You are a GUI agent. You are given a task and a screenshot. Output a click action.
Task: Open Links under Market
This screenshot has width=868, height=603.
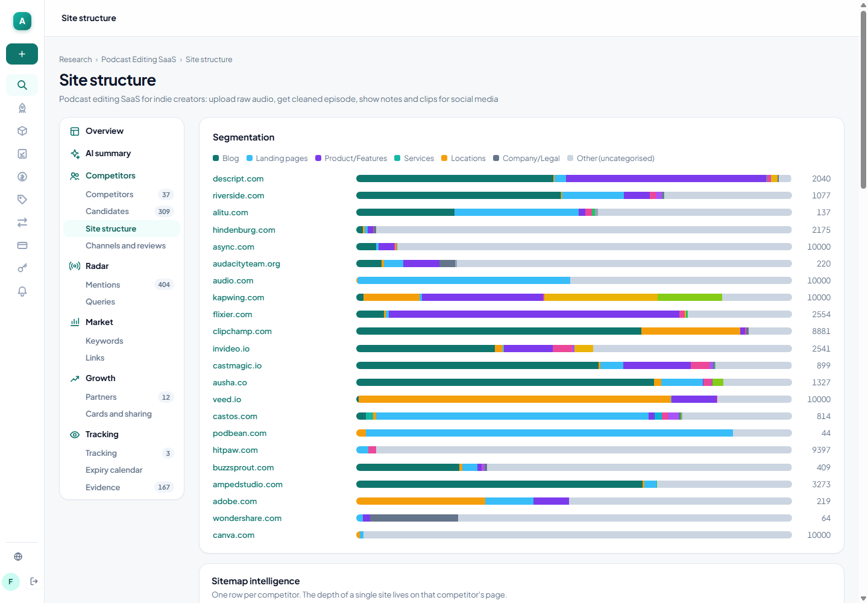coord(122,358)
